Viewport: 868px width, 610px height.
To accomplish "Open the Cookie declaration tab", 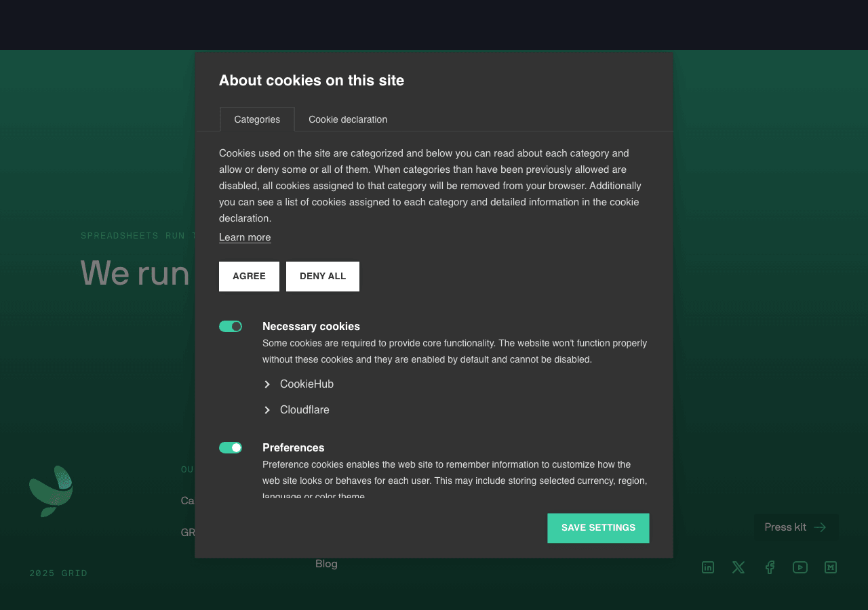I will coord(348,119).
